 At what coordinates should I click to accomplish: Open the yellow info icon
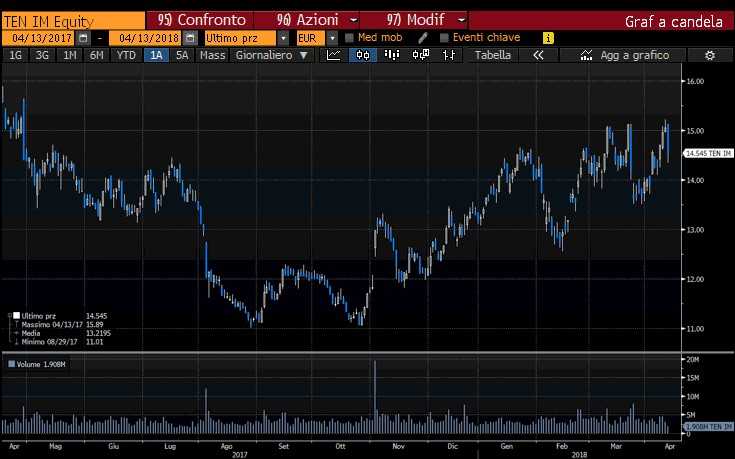coord(548,38)
